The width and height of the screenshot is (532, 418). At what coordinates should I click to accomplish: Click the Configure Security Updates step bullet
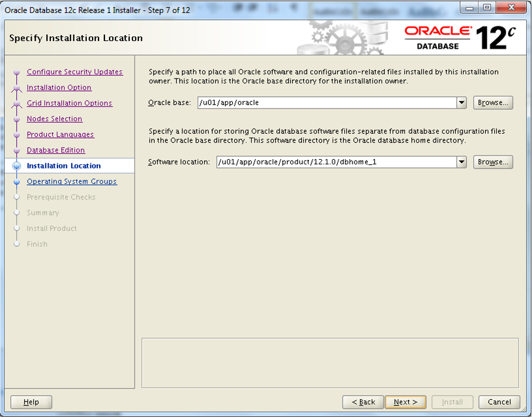(16, 72)
